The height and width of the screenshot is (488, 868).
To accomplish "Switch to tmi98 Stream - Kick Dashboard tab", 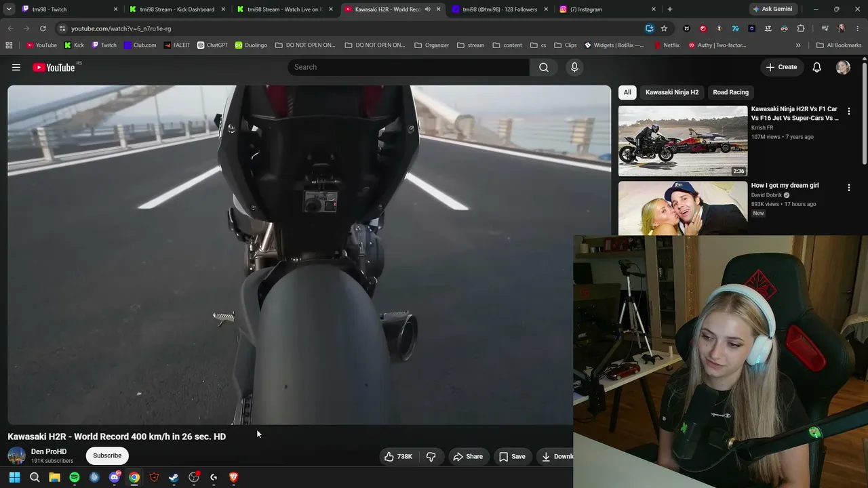I will click(x=178, y=9).
